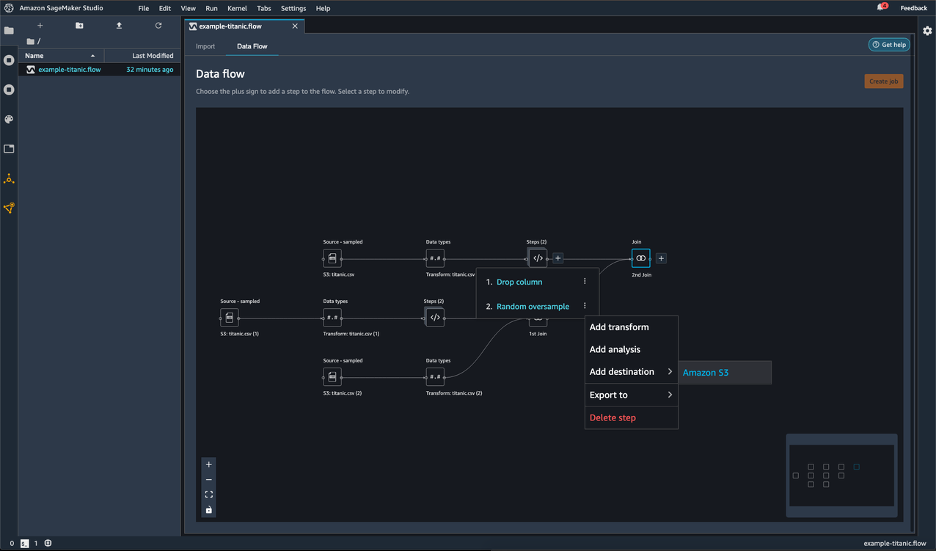The image size is (936, 552).
Task: Sort files by Last Modified column
Action: click(142, 55)
